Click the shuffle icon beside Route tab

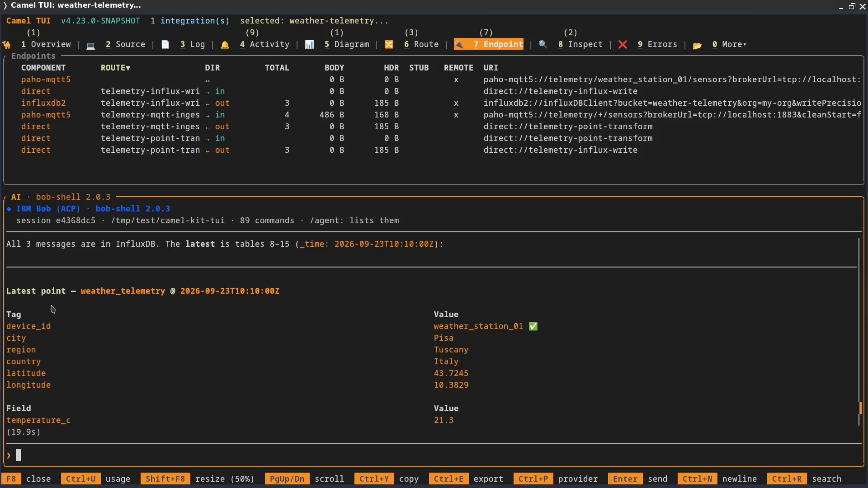point(389,44)
